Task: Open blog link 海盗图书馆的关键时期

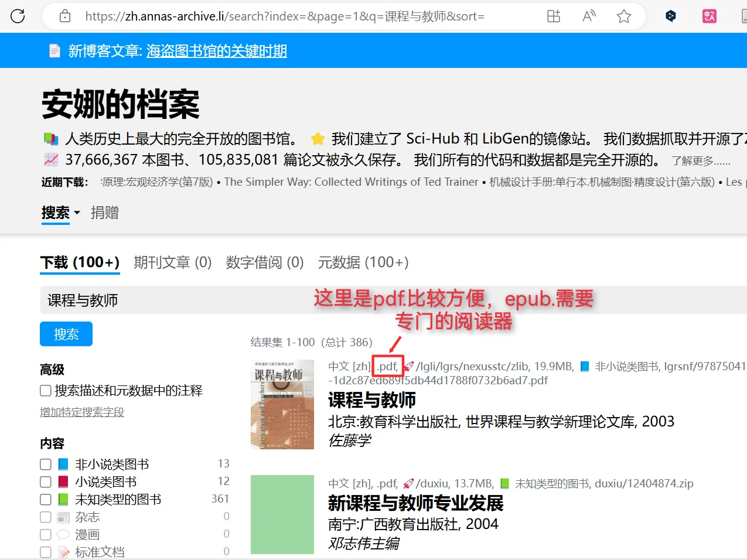Action: (x=217, y=51)
